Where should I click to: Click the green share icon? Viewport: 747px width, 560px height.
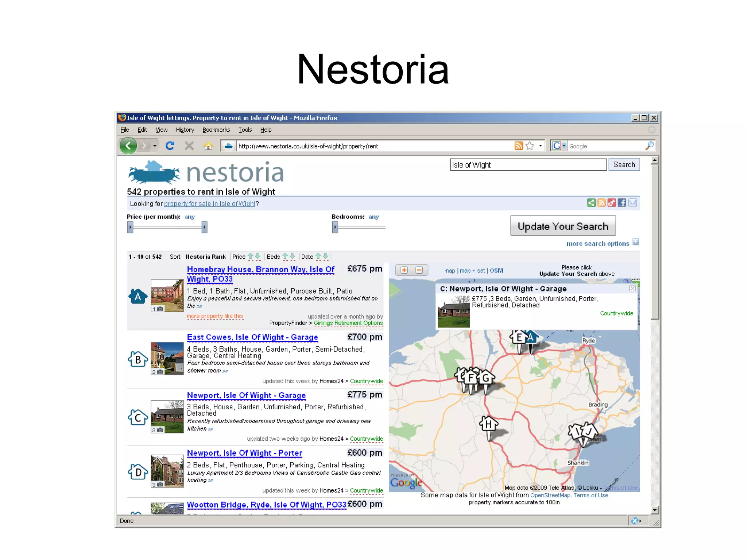pyautogui.click(x=591, y=203)
